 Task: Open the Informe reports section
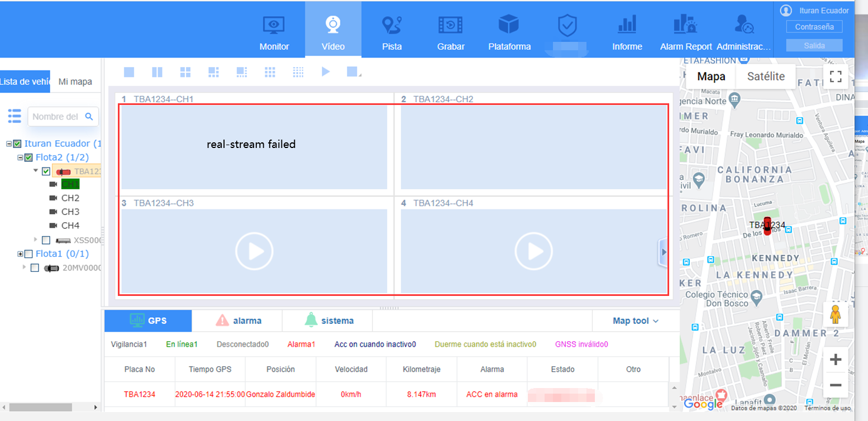[627, 32]
